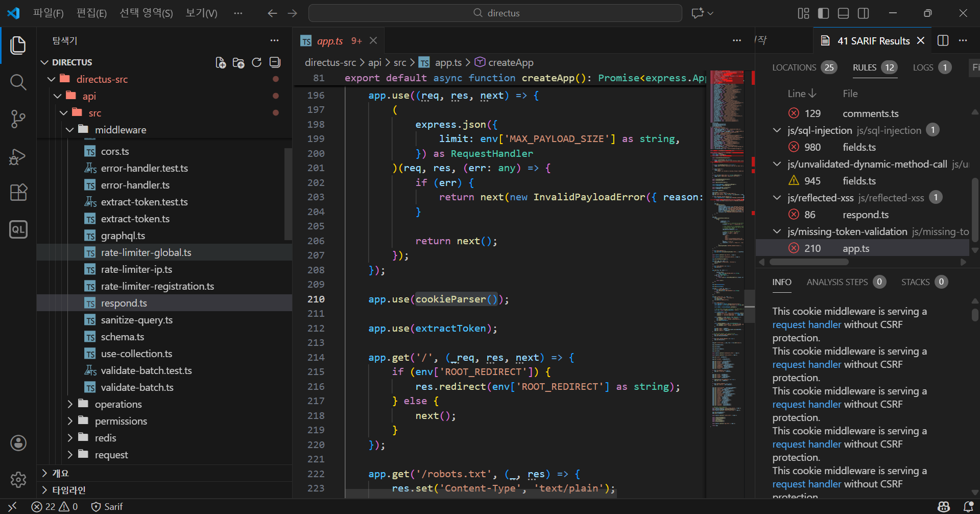980x514 pixels.
Task: Expand the 타임라인 timeline section
Action: 45,490
